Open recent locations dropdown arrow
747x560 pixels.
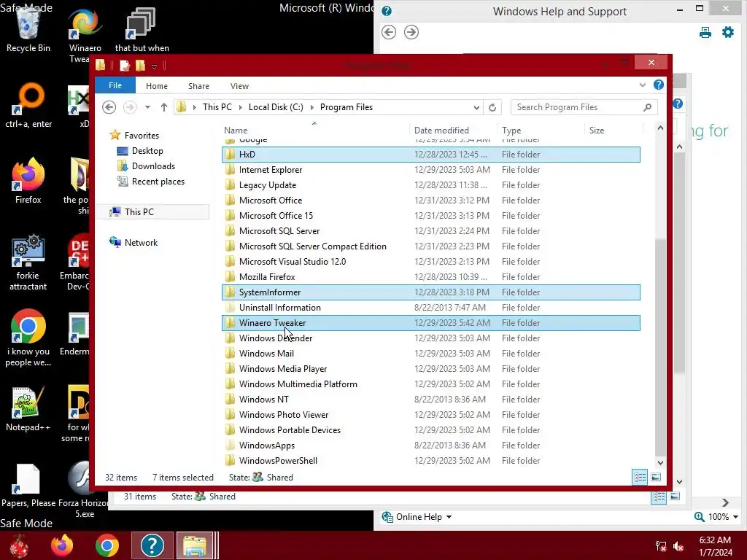pos(147,107)
